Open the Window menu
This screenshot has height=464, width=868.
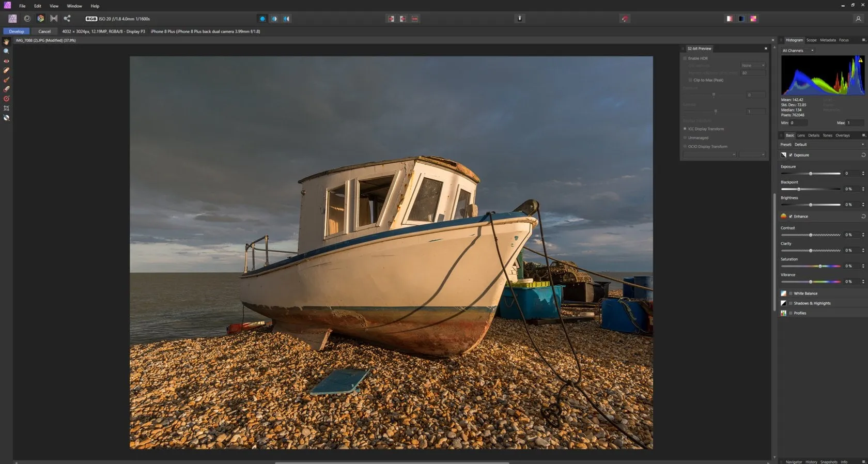coord(74,6)
